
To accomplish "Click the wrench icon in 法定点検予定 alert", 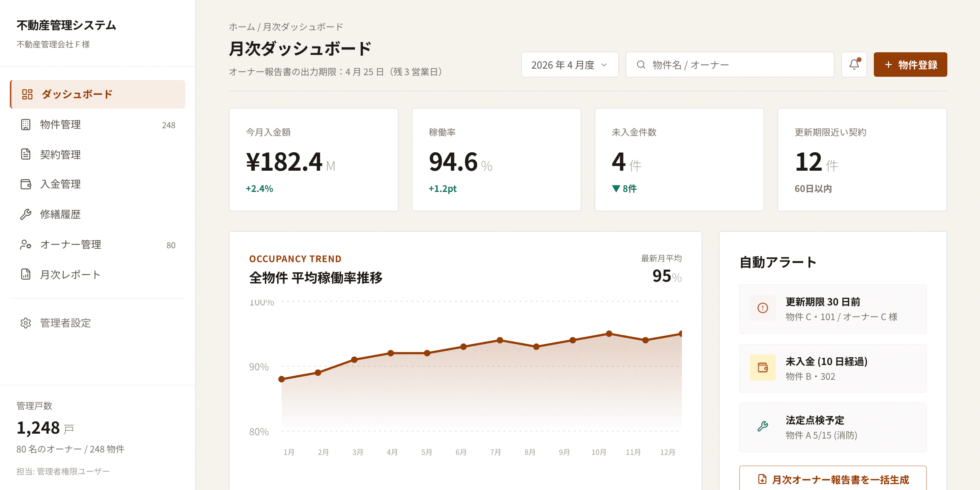I will pyautogui.click(x=762, y=427).
